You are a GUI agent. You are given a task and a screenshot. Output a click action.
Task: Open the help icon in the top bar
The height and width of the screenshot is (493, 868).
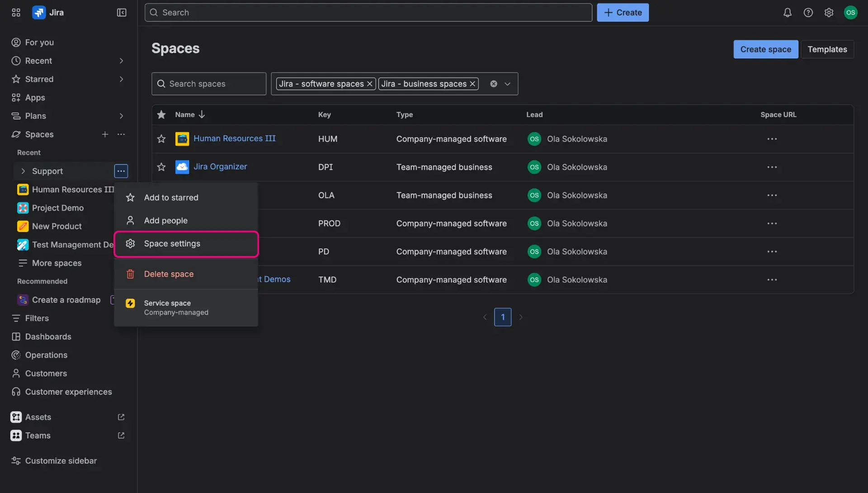(x=808, y=12)
